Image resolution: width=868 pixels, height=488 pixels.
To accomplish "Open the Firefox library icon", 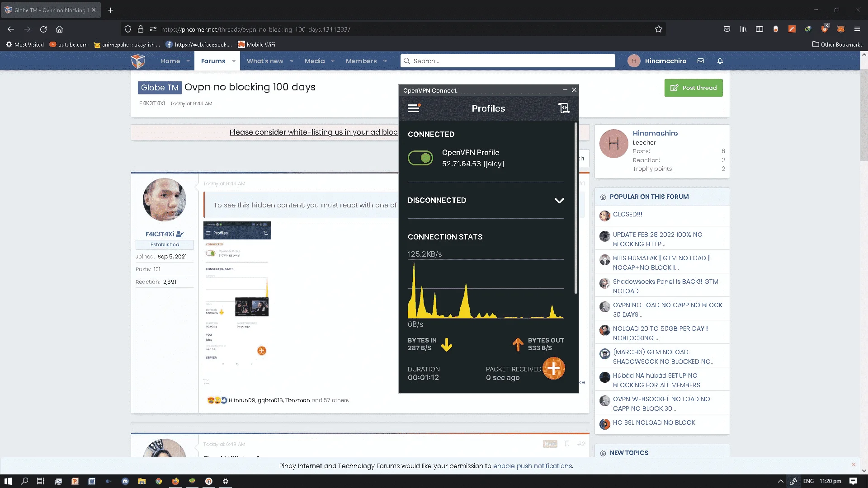I will (743, 29).
